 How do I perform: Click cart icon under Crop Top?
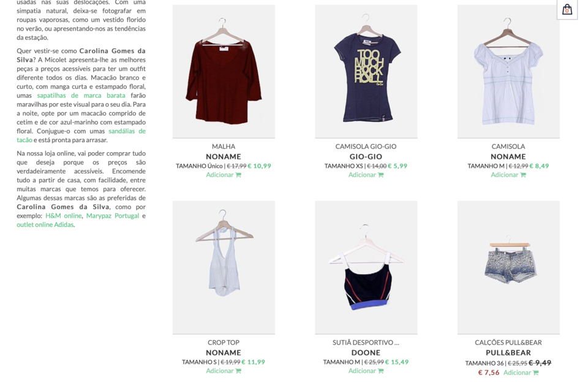pyautogui.click(x=238, y=371)
